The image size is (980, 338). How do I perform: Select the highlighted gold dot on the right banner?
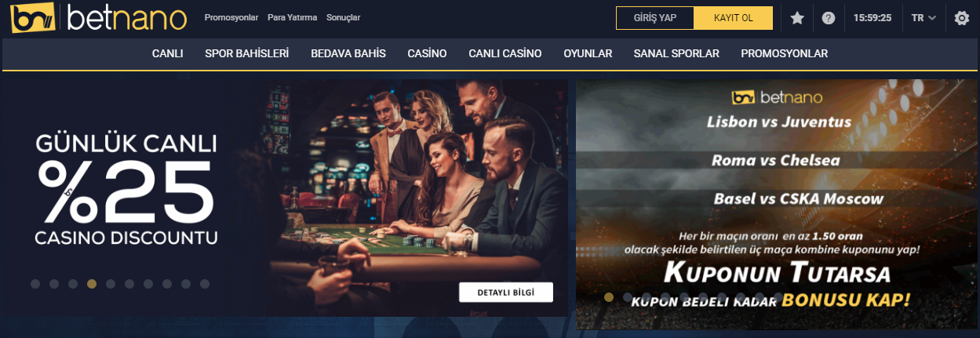tap(609, 297)
